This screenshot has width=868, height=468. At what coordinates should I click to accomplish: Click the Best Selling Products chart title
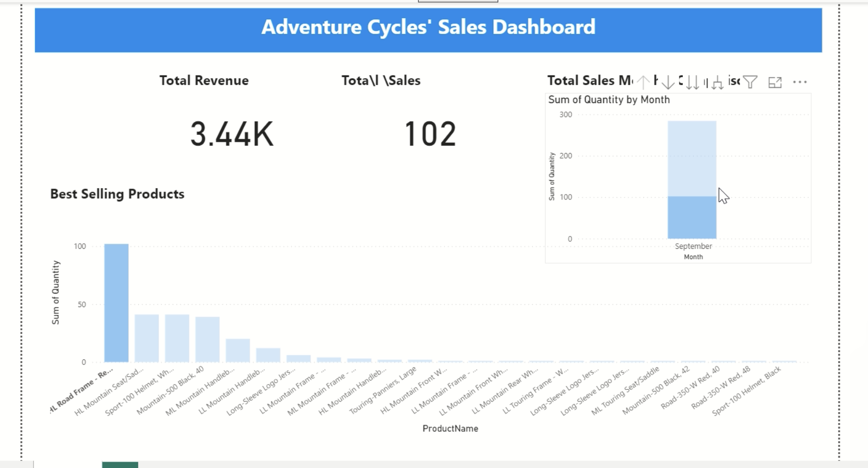coord(117,194)
